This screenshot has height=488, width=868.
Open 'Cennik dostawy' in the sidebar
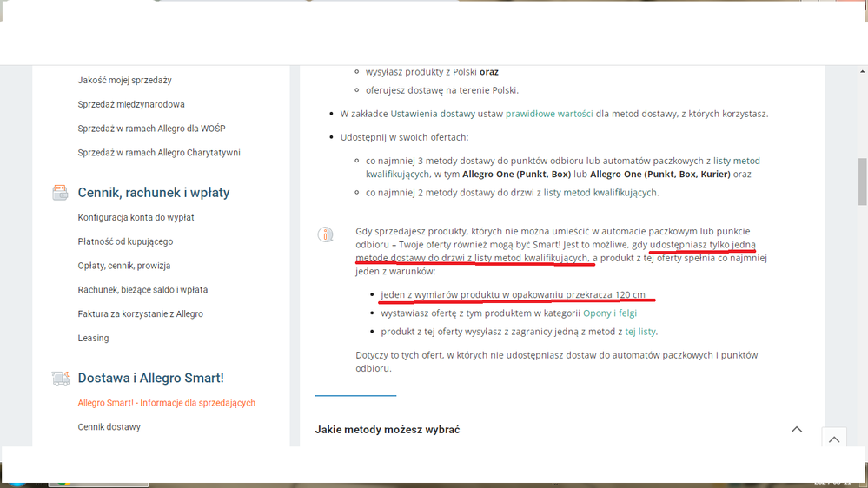click(109, 427)
